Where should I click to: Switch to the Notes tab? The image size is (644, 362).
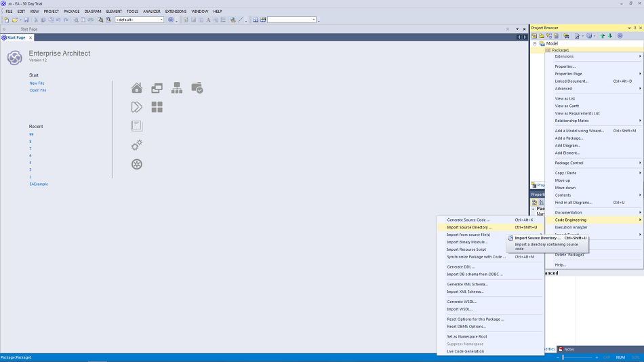point(567,349)
